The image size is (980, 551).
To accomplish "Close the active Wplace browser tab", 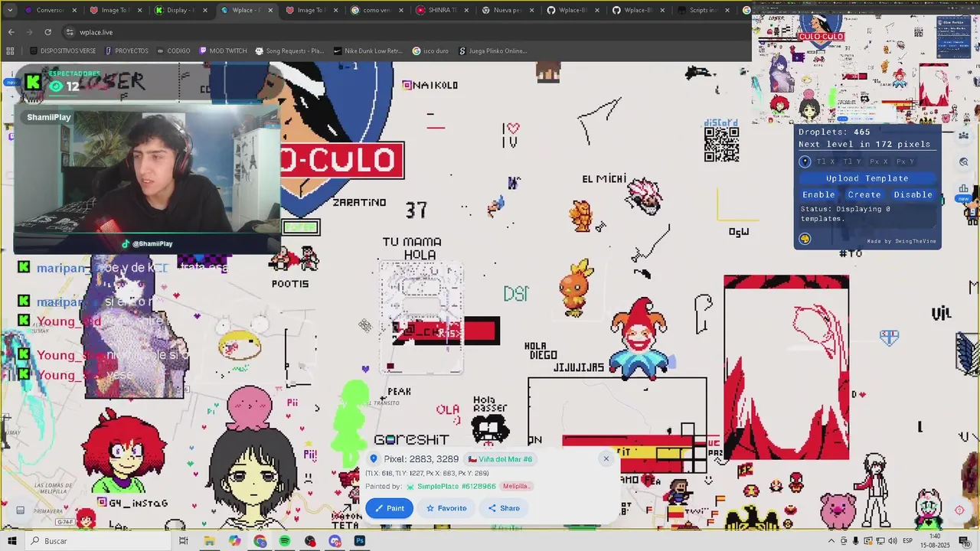I will [x=270, y=10].
